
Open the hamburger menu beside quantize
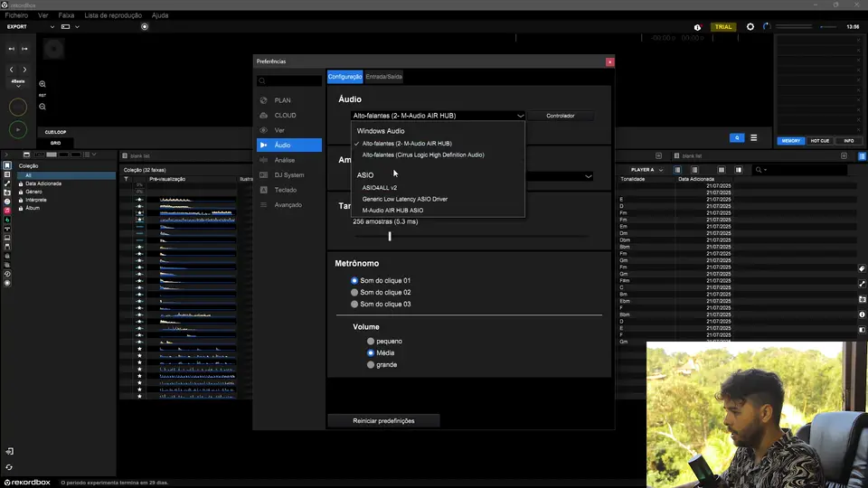[753, 137]
